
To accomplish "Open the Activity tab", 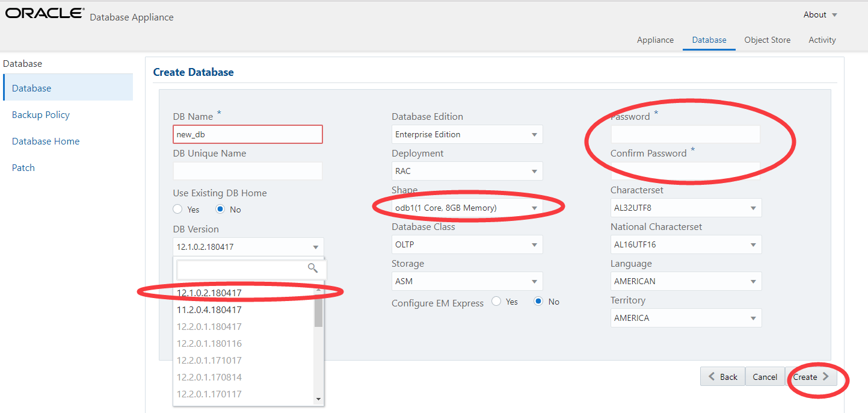I will (822, 40).
